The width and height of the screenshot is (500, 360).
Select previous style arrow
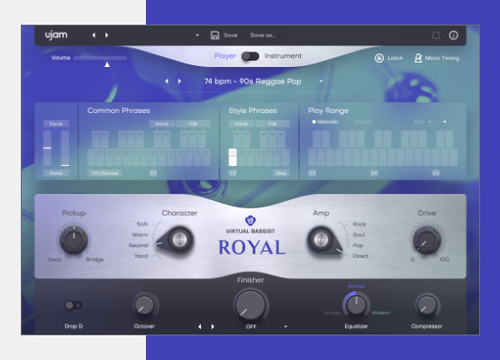[x=167, y=81]
